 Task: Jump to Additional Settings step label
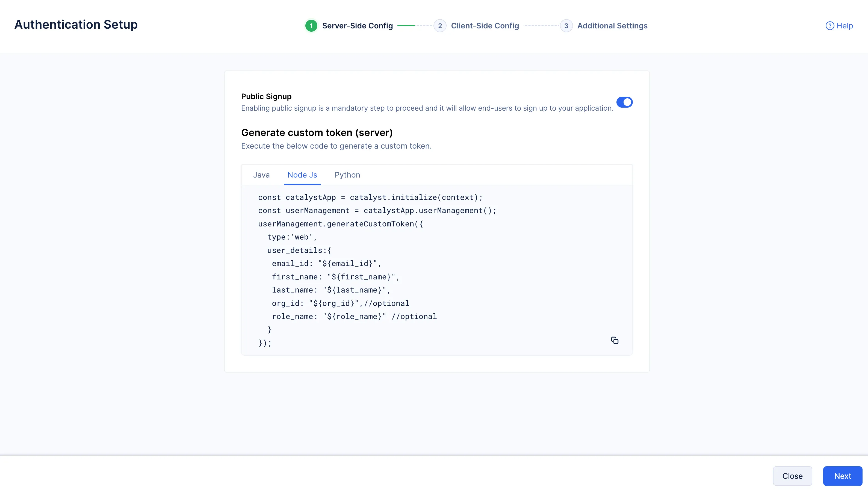tap(612, 26)
